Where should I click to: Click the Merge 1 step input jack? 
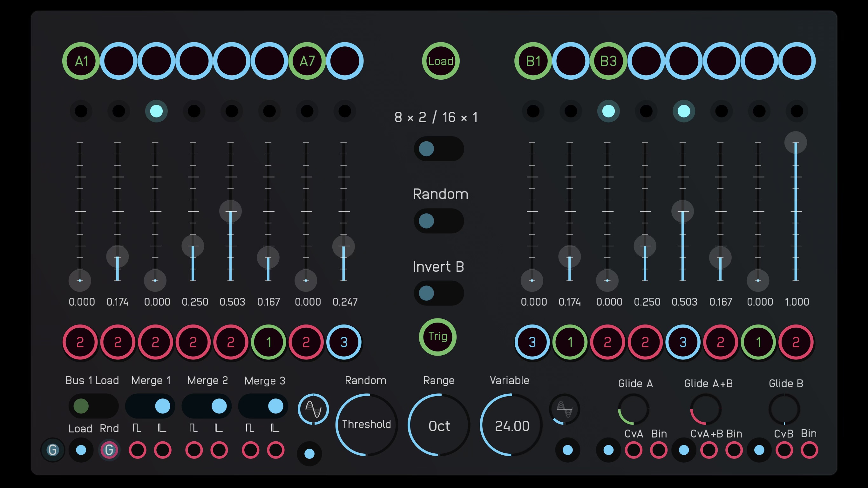pyautogui.click(x=163, y=450)
